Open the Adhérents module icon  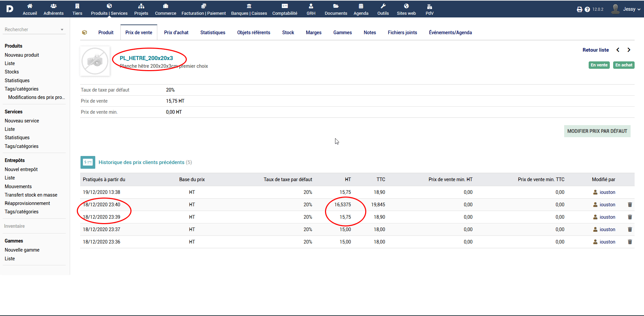[53, 6]
